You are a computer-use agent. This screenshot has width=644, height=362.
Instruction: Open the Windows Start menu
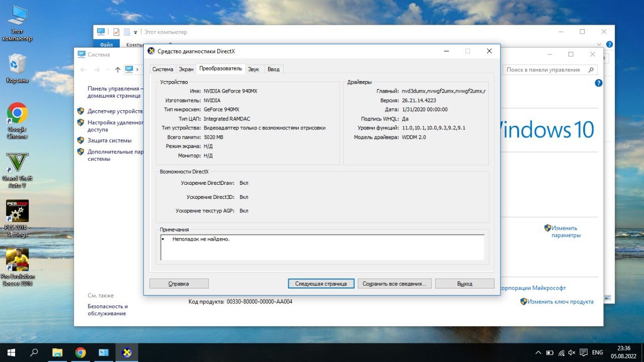pyautogui.click(x=11, y=352)
